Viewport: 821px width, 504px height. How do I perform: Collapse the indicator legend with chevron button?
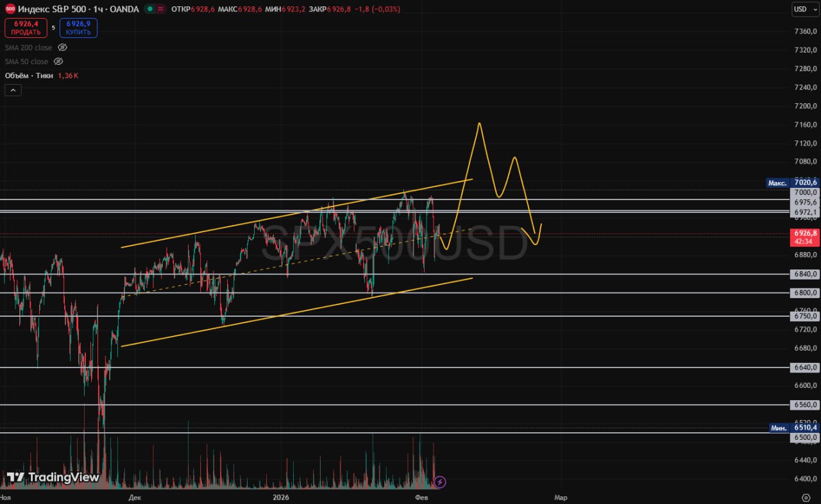(x=13, y=90)
